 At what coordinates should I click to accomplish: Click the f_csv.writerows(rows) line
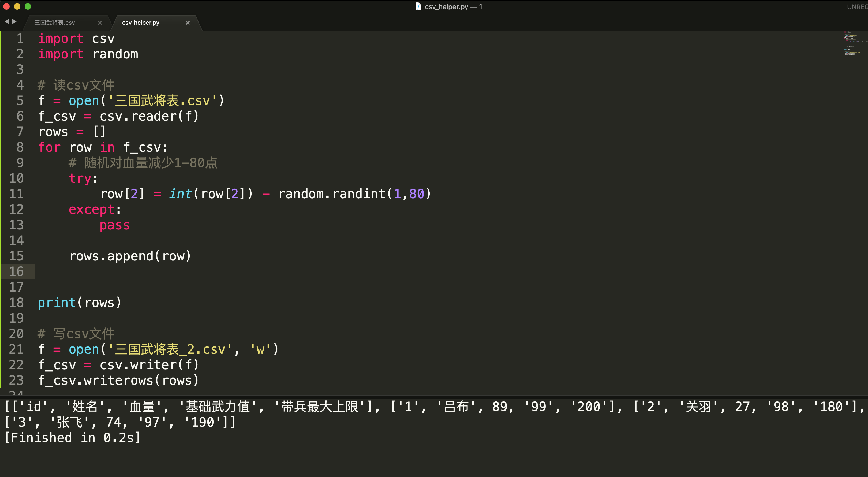pos(118,380)
